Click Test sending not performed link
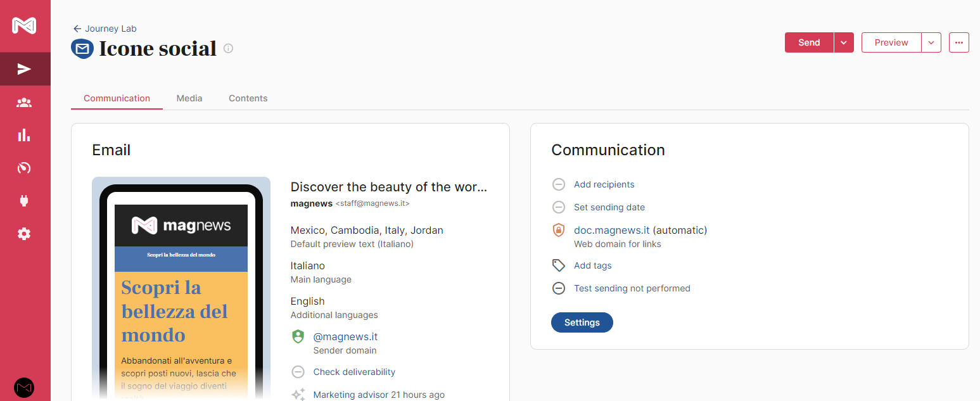The width and height of the screenshot is (980, 401). [x=632, y=288]
